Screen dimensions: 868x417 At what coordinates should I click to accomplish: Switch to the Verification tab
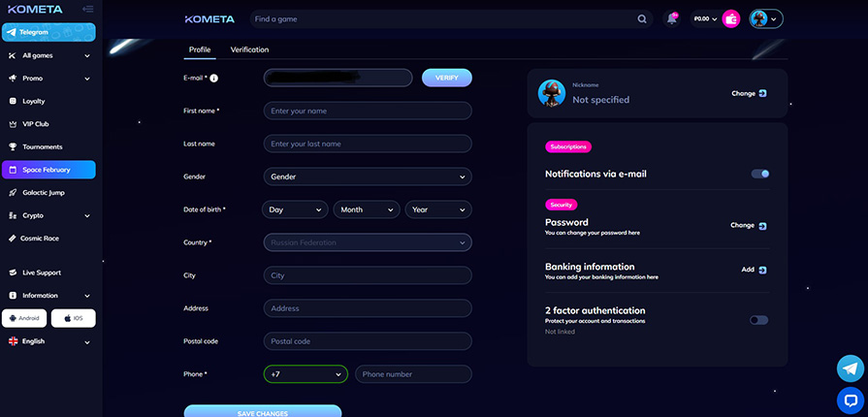[x=249, y=49]
